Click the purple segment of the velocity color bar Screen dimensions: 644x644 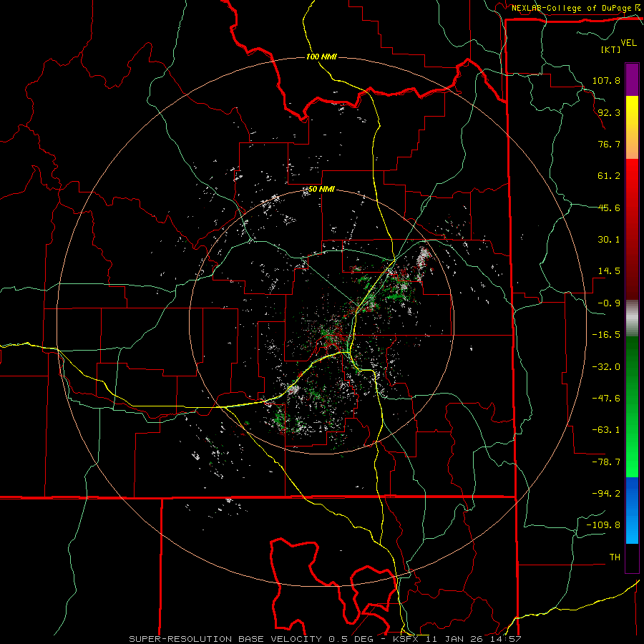632,79
